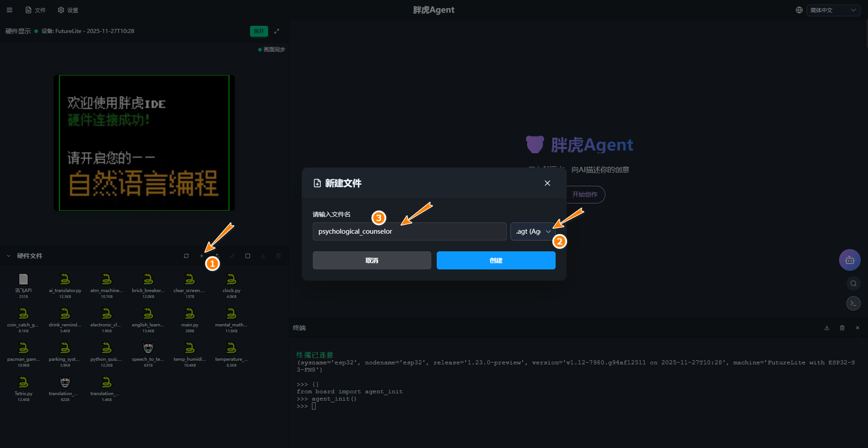Click the refresh hardware files icon
868x448 pixels.
(186, 256)
